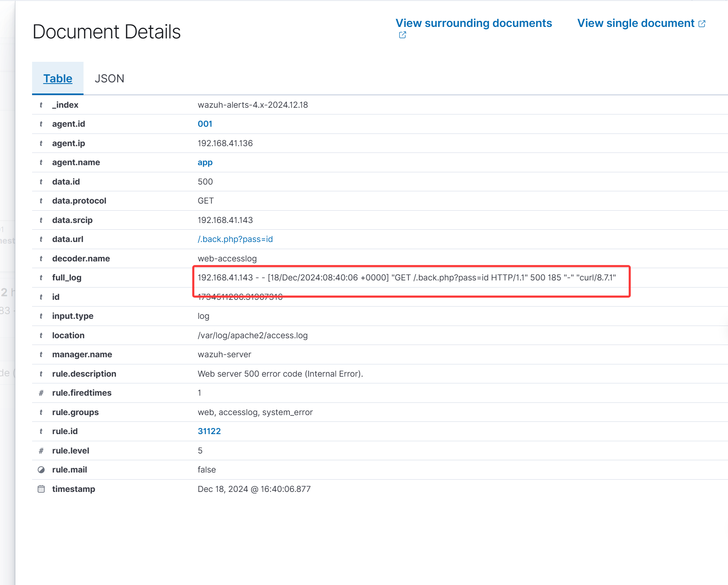Click the 'Web server 500 error code' description
728x585 pixels.
tap(280, 374)
